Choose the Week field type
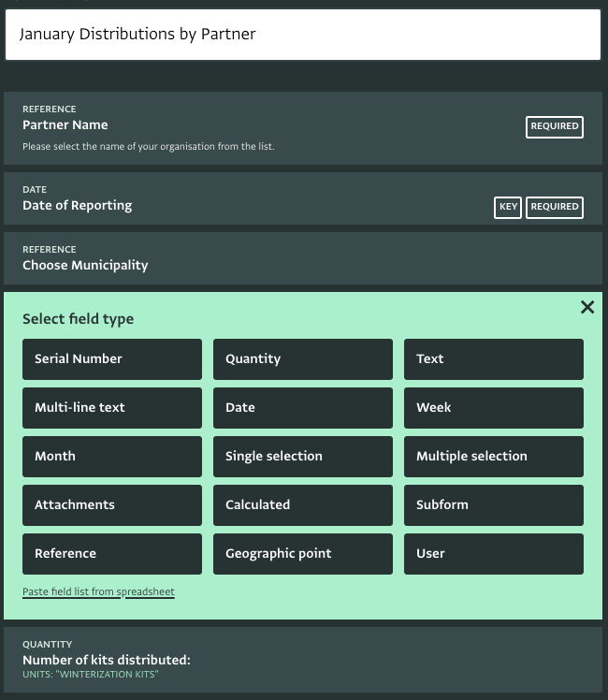The width and height of the screenshot is (608, 700). click(x=493, y=408)
